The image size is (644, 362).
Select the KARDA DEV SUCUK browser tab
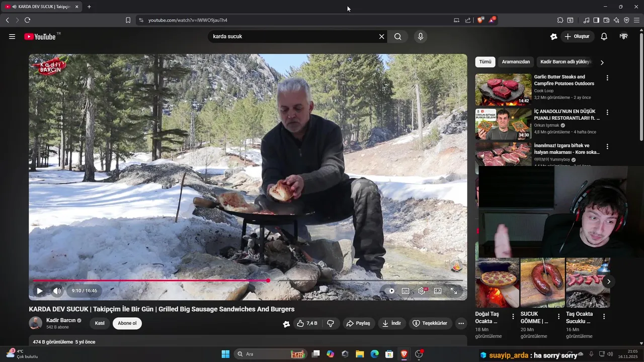(41, 7)
